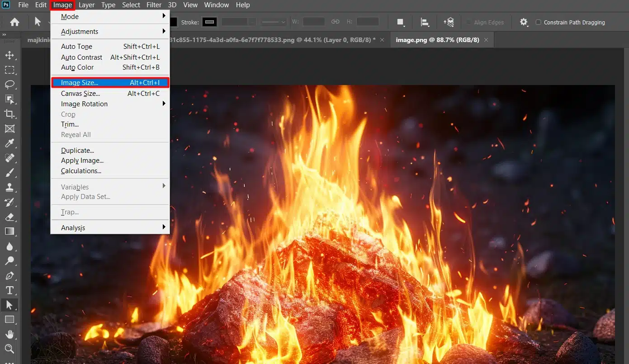This screenshot has width=629, height=364.
Task: Select the Eraser tool
Action: point(9,217)
